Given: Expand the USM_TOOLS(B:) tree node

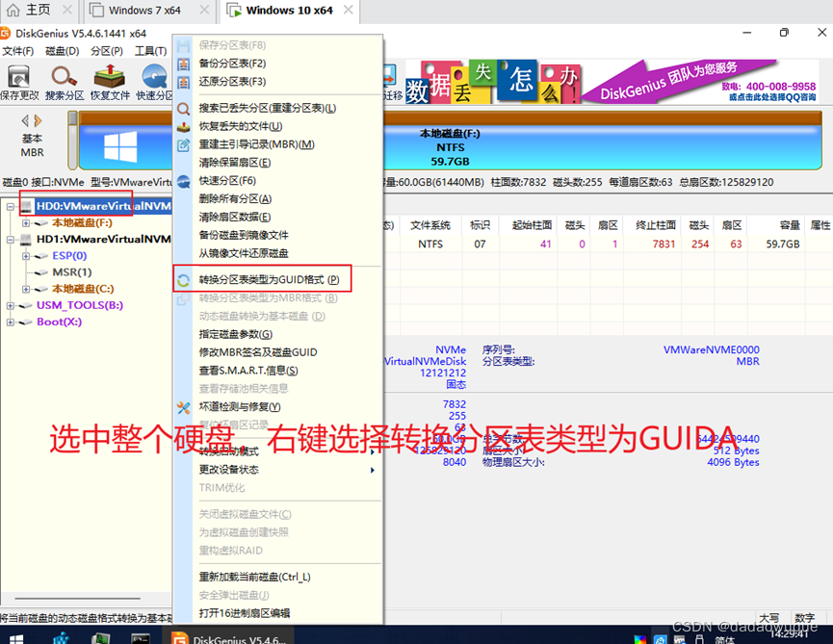Looking at the screenshot, I should pyautogui.click(x=10, y=306).
